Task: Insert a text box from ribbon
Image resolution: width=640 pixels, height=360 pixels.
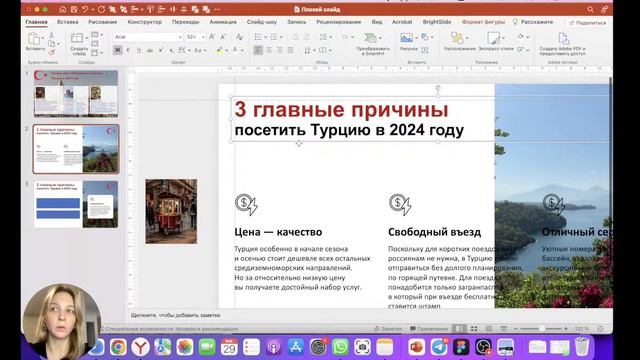Action: [424, 50]
